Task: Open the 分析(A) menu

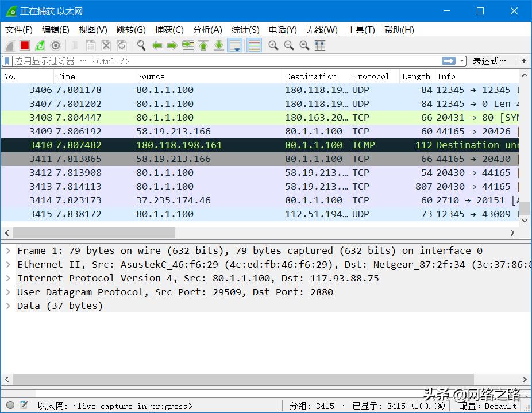Action: 207,30
